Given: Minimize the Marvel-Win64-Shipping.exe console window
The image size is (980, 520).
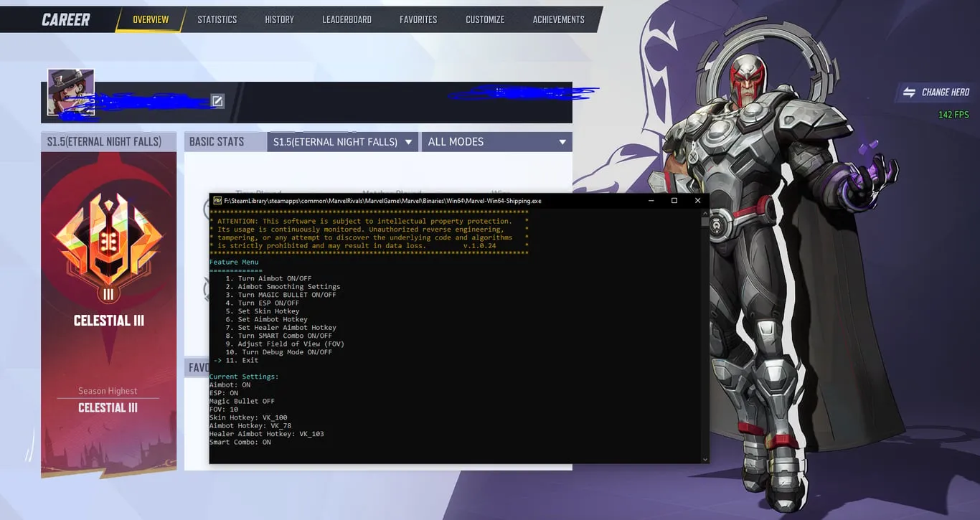Looking at the screenshot, I should click(x=651, y=201).
